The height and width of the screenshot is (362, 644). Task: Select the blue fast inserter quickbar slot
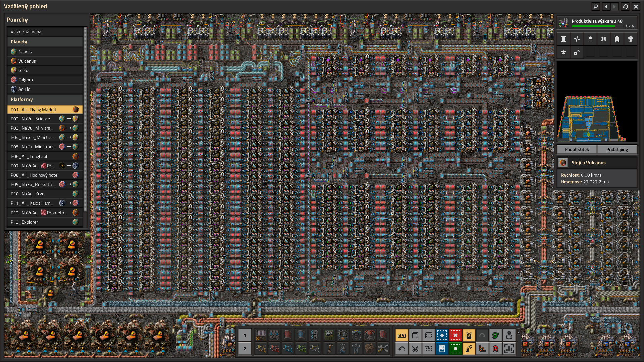pyautogui.click(x=287, y=349)
